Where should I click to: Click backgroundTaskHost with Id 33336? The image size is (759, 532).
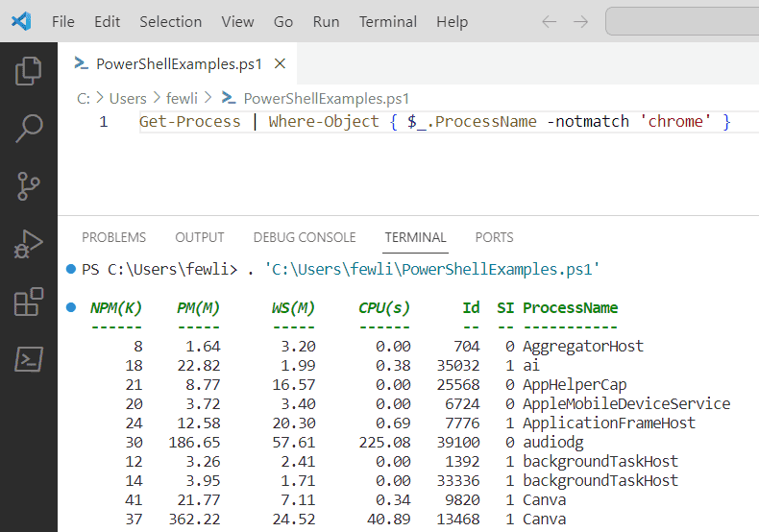(x=600, y=481)
